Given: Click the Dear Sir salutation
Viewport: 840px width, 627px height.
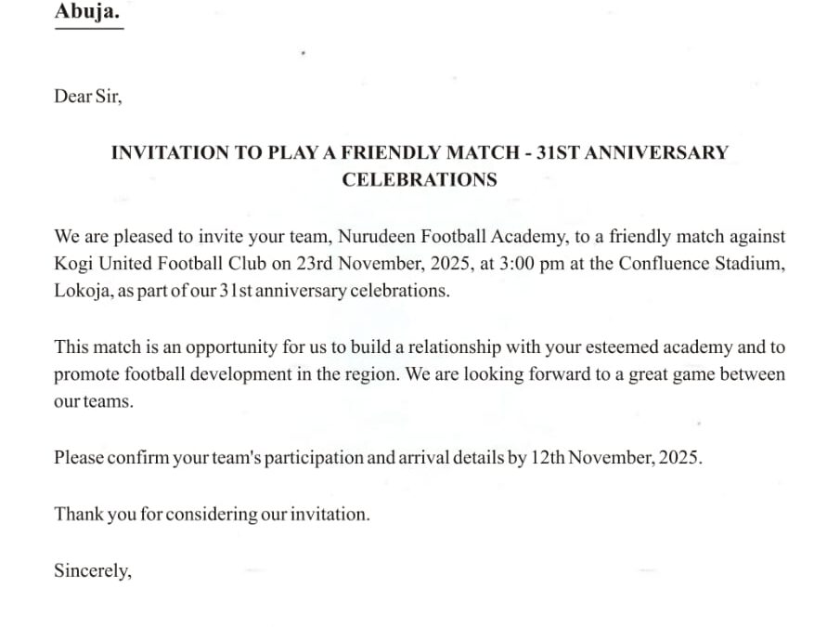Looking at the screenshot, I should [87, 97].
